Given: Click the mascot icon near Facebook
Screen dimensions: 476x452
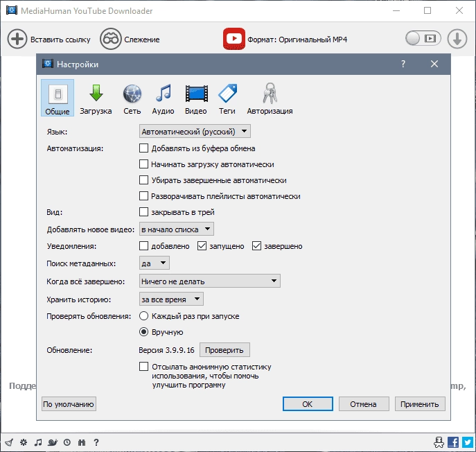Looking at the screenshot, I should coord(439,442).
